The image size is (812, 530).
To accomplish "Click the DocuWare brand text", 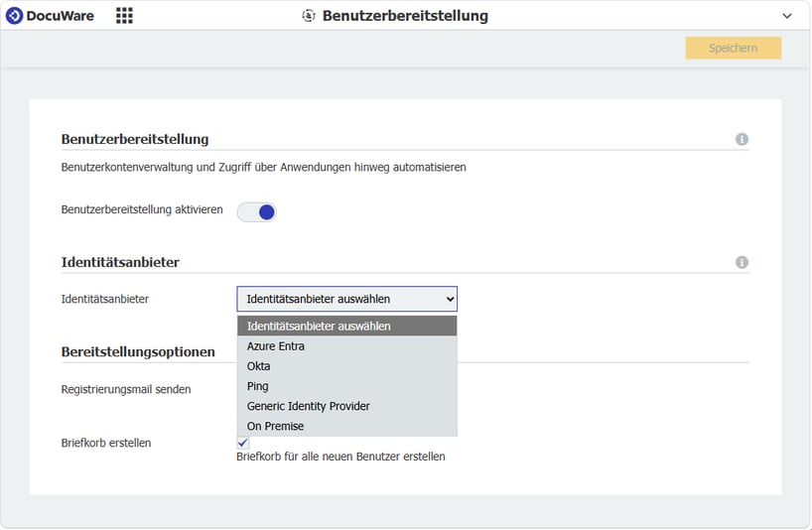I will [61, 16].
